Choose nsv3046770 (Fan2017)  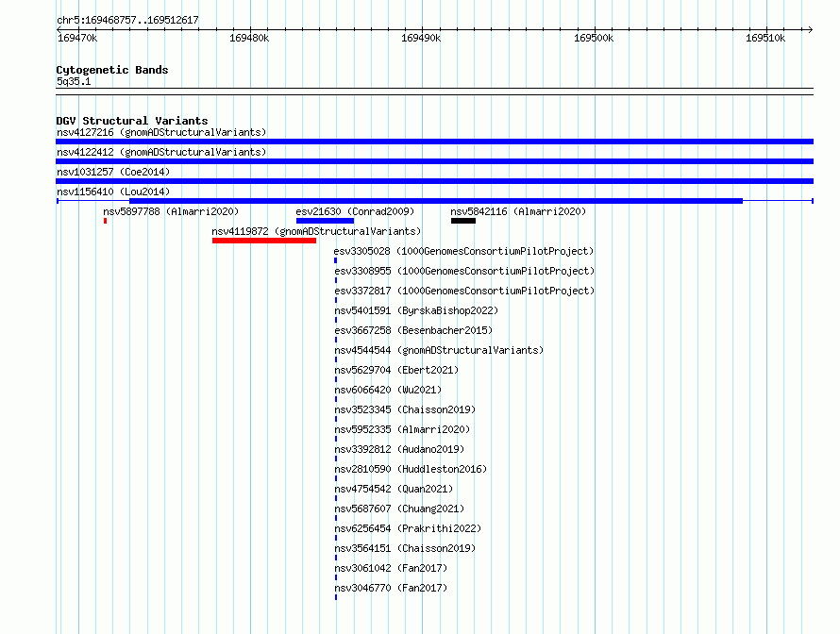(391, 588)
